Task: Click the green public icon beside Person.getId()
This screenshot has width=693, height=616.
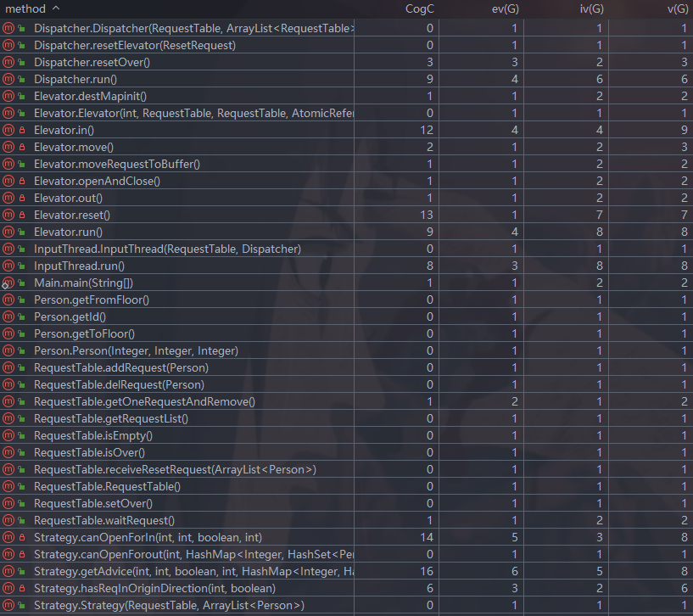Action: click(x=21, y=316)
